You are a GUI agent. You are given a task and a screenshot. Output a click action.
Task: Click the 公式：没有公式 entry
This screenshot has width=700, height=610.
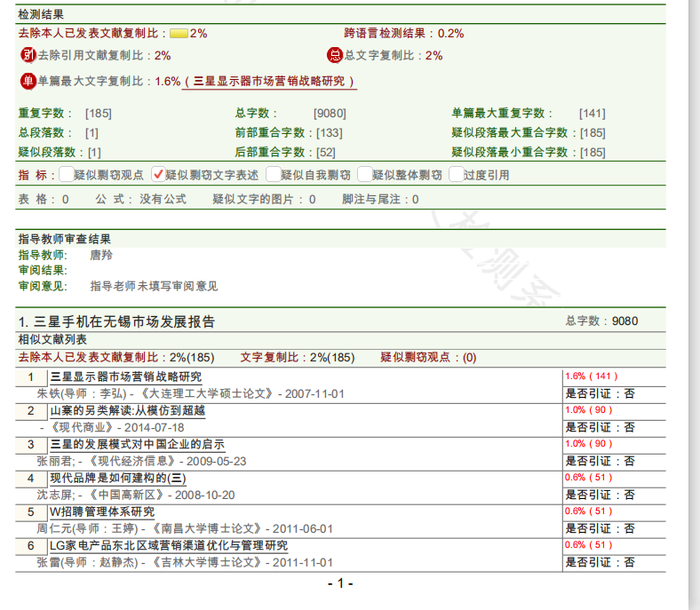140,200
